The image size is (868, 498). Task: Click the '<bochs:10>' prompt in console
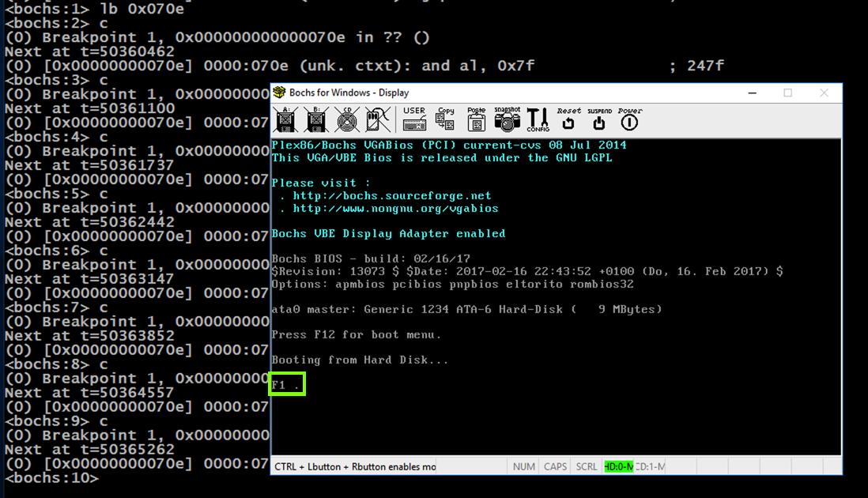tap(51, 478)
